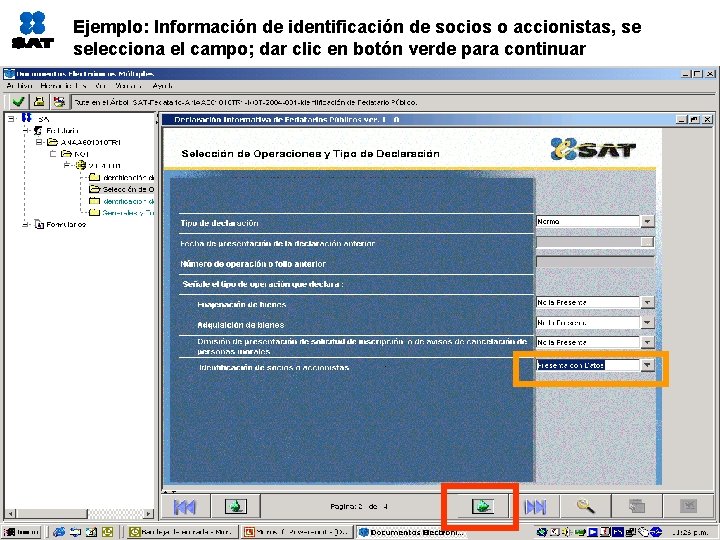Click the magnifying glass search button
This screenshot has width=720, height=540.
585,507
